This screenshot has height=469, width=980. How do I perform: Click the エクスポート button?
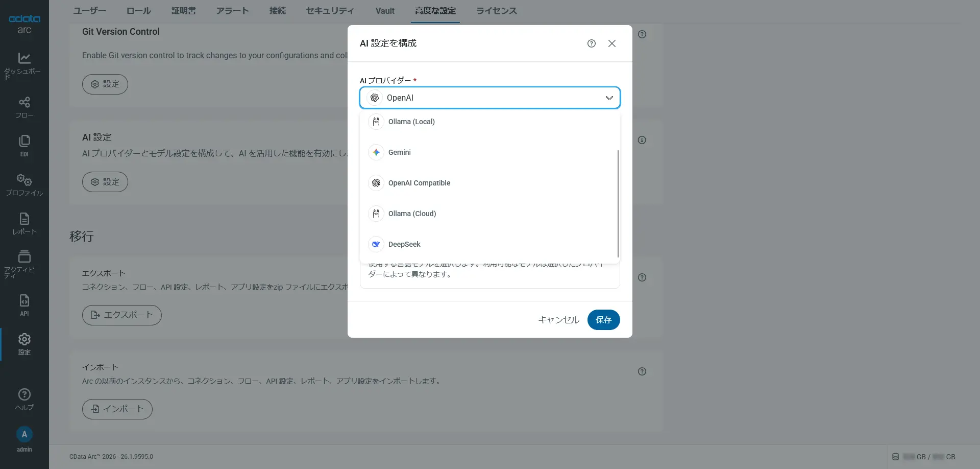point(121,315)
